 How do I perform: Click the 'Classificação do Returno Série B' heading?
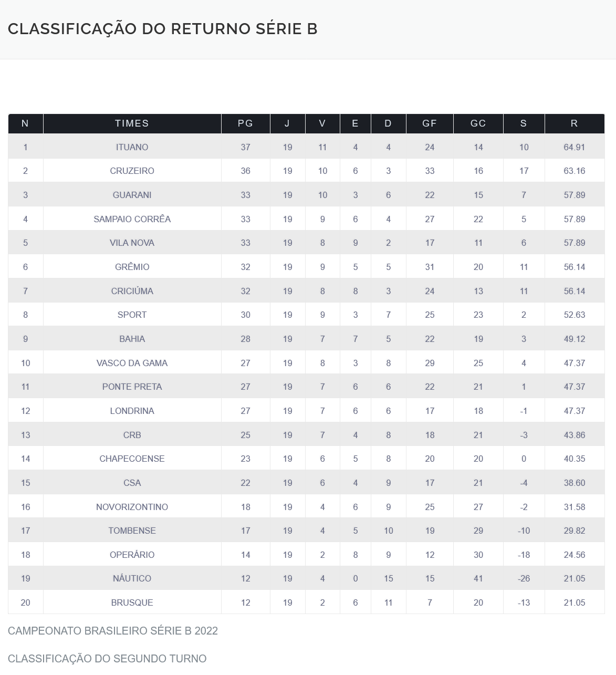tap(163, 29)
